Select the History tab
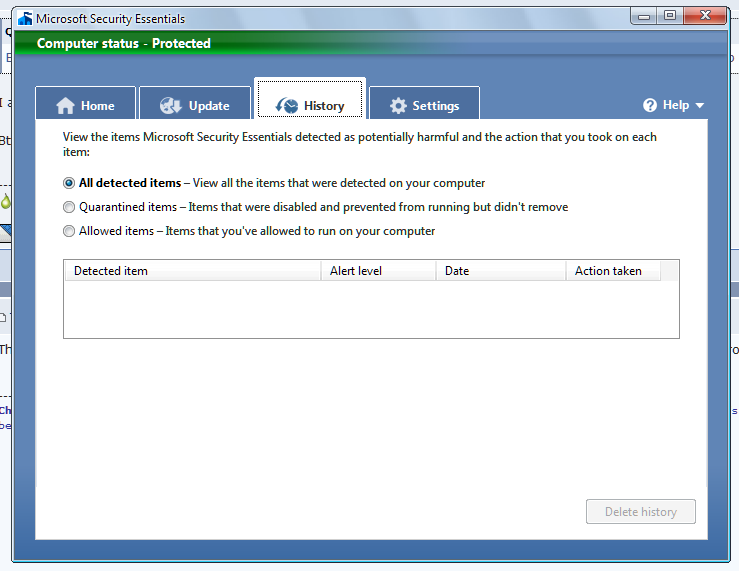 pyautogui.click(x=310, y=99)
